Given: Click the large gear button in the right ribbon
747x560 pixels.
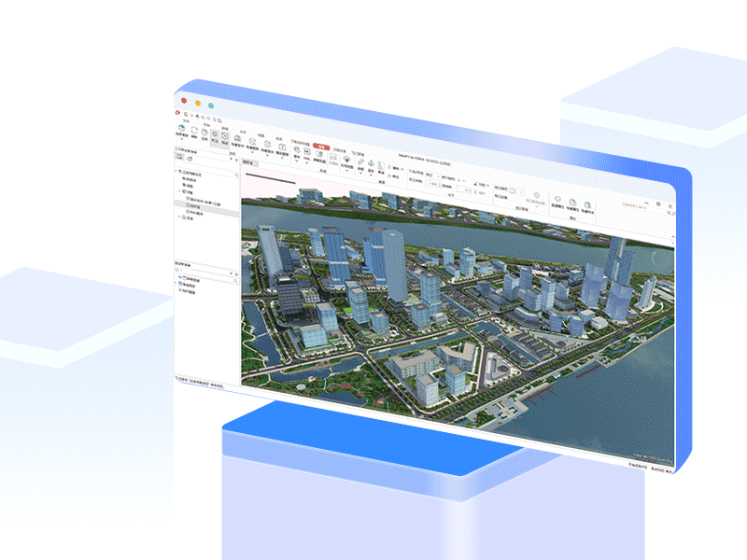Looking at the screenshot, I should click(x=535, y=195).
